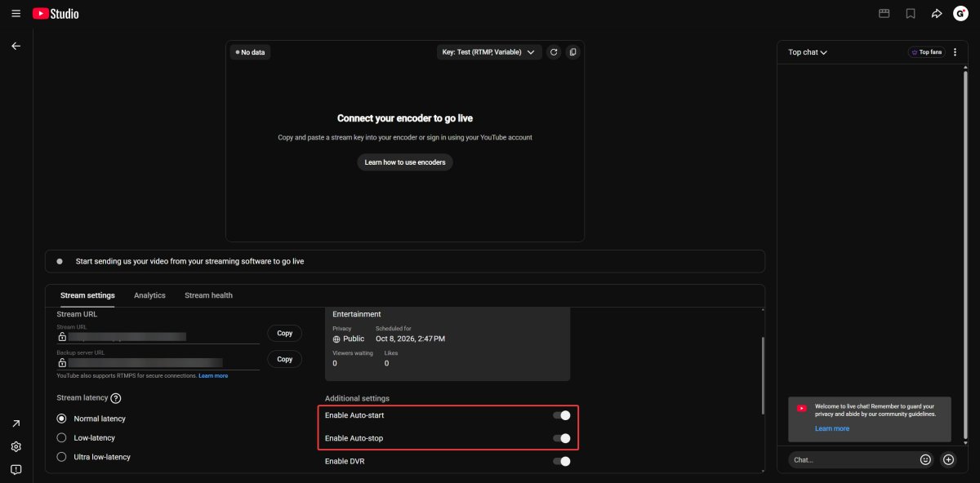The height and width of the screenshot is (483, 980).
Task: Open Learn more link about RTMPS
Action: [x=213, y=376]
